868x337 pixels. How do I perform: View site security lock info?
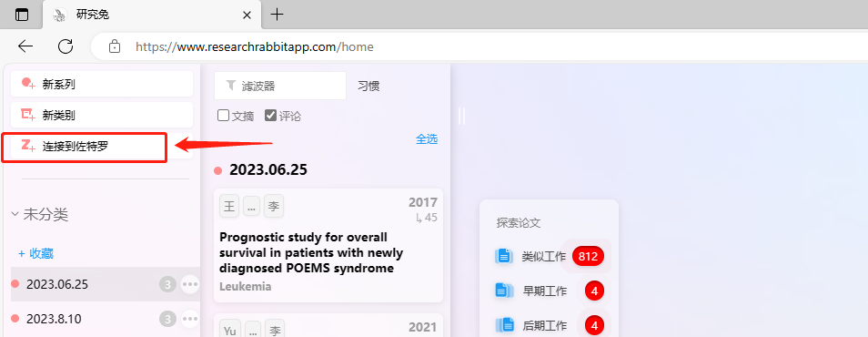pos(114,46)
